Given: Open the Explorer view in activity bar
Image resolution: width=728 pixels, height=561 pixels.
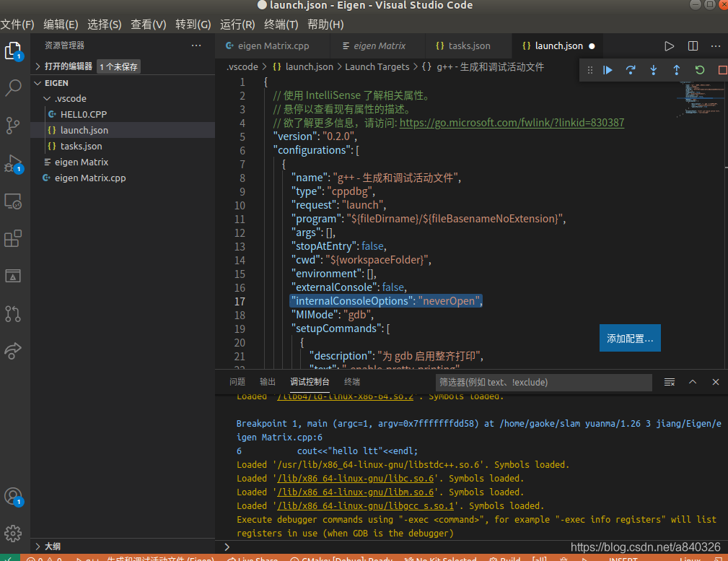Looking at the screenshot, I should tap(13, 51).
